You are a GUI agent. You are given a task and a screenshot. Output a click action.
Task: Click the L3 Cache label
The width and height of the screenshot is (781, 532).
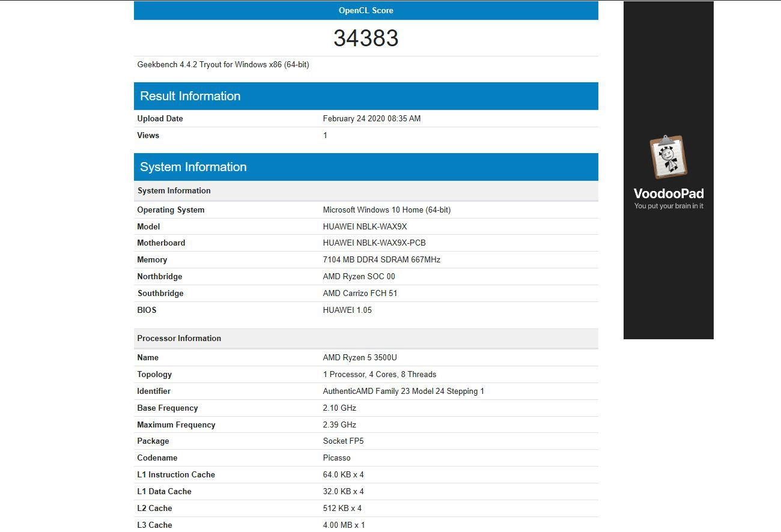pyautogui.click(x=154, y=525)
